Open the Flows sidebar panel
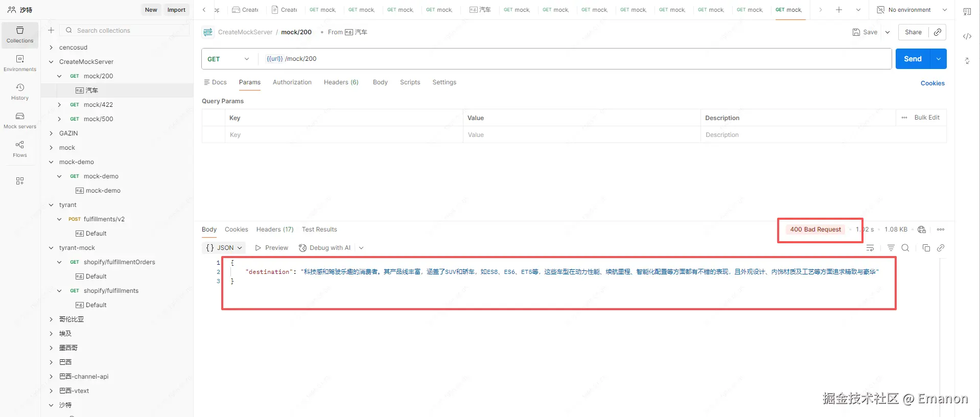980x417 pixels. [20, 149]
